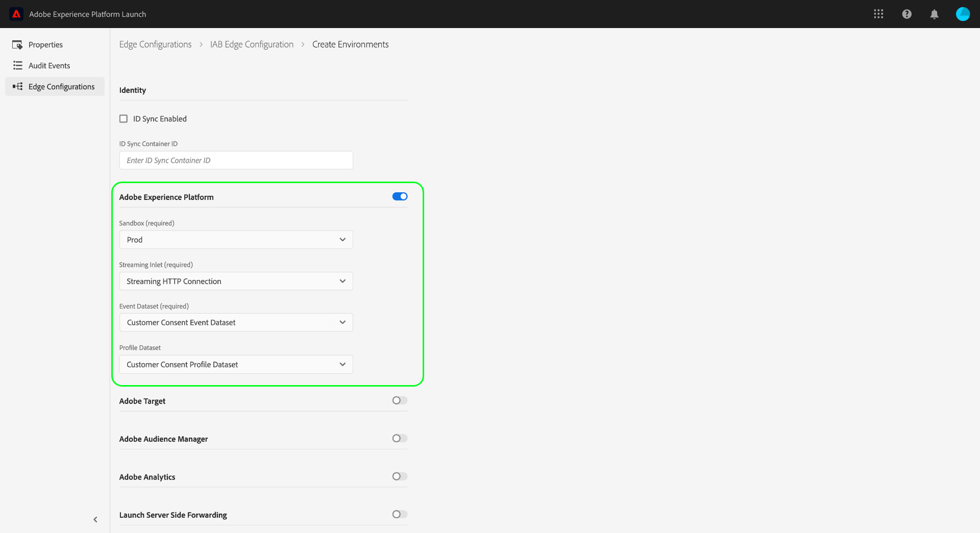This screenshot has width=980, height=533.
Task: Click the ID Sync Container ID label
Action: coord(148,144)
